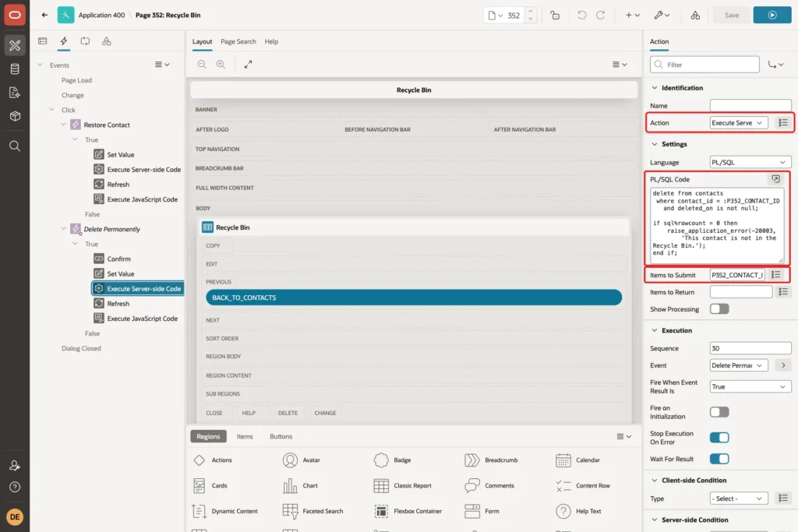Screen dimensions: 798x532
Task: Open the Items to Submit picker list icon
Action: (x=775, y=275)
